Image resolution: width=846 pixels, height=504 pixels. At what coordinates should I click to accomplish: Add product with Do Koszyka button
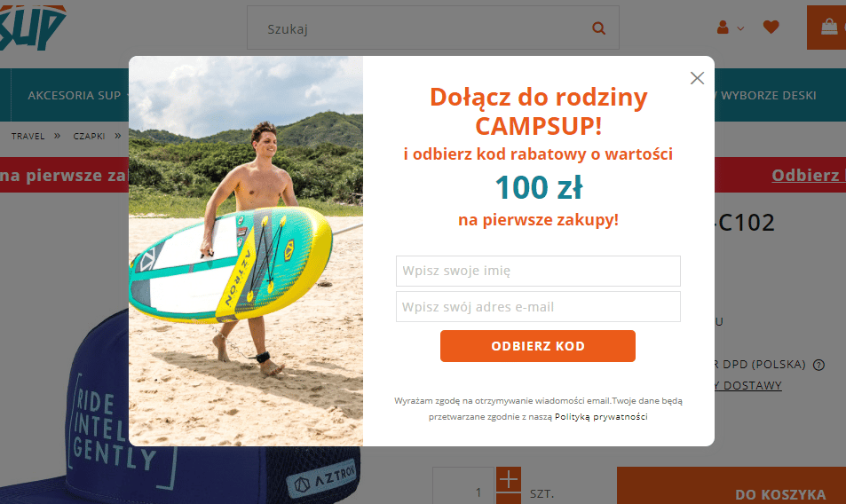[x=779, y=494]
